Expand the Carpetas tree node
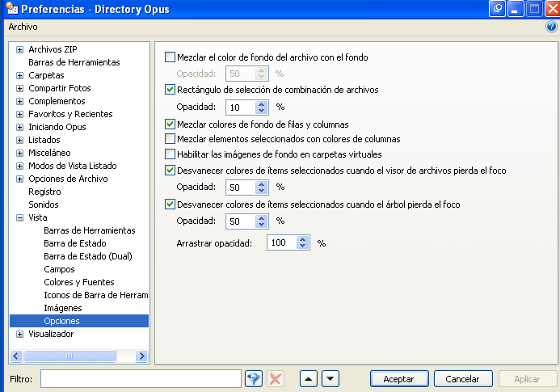 pos(20,75)
